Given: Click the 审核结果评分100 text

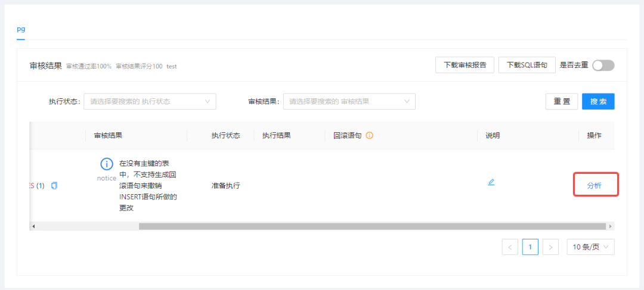Looking at the screenshot, I should point(139,66).
